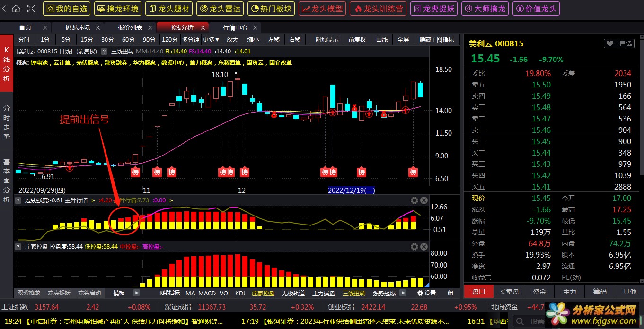Screen dimensions: 644x329
Task: Switch chart to 30分 period
Action: coord(107,40)
